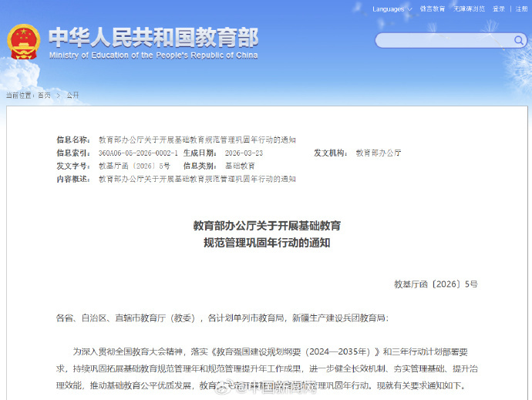Click the breadcrumb separator arrow after 首页

point(58,96)
